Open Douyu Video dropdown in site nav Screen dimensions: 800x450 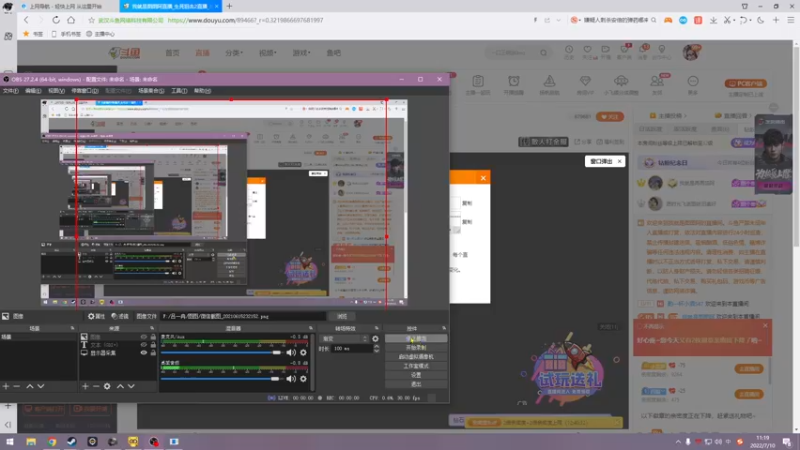[267, 53]
